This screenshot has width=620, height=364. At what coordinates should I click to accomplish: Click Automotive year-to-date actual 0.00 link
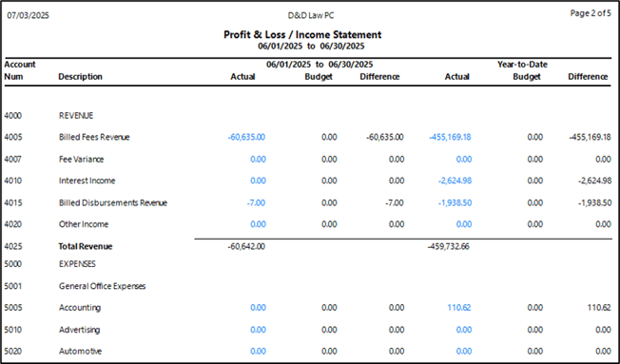tap(464, 351)
